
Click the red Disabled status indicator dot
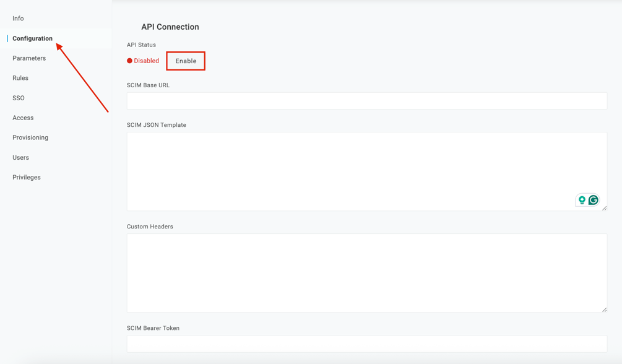point(129,61)
